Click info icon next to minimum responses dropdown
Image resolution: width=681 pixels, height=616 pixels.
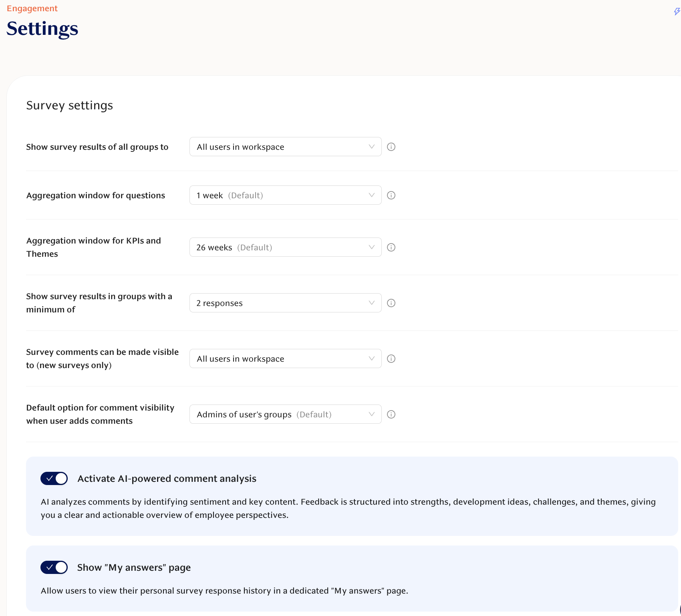[391, 303]
